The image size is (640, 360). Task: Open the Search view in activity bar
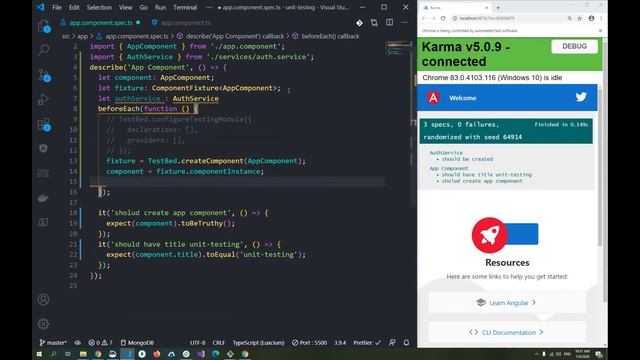44,50
